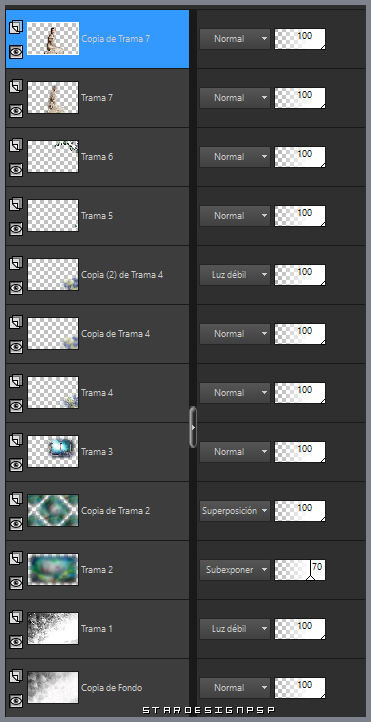The height and width of the screenshot is (722, 371).
Task: Open Luz débil dropdown for Trama 1
Action: point(235,629)
